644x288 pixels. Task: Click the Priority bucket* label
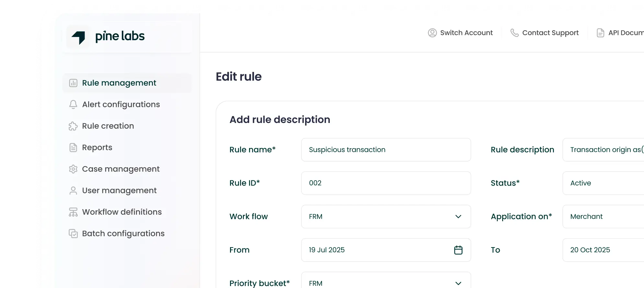(x=259, y=283)
